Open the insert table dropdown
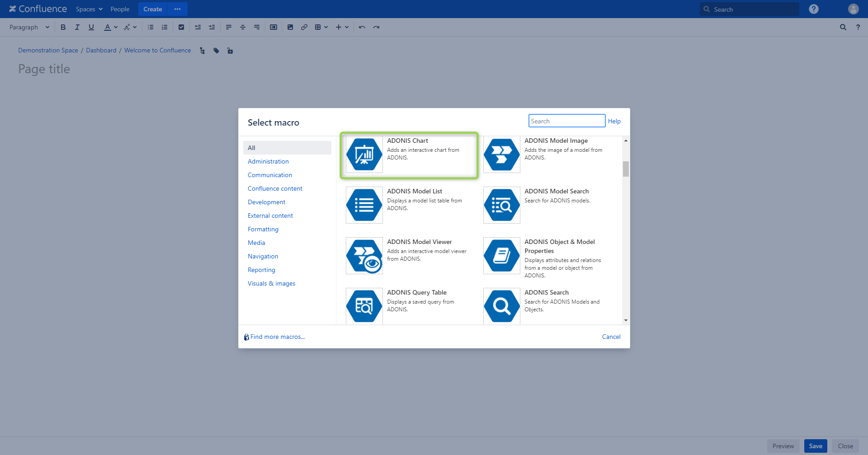Screen dimensions: 868x455 [x=321, y=27]
